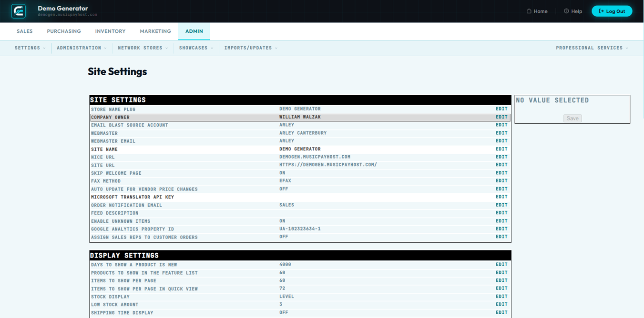
Task: Click Edit in the Webmaster row
Action: point(501,133)
